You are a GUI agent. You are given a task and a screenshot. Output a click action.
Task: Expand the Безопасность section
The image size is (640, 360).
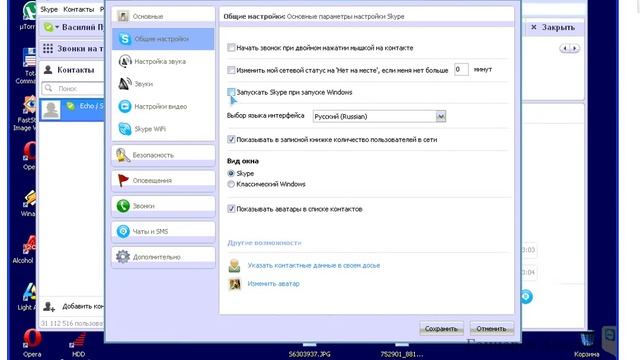pyautogui.click(x=163, y=155)
